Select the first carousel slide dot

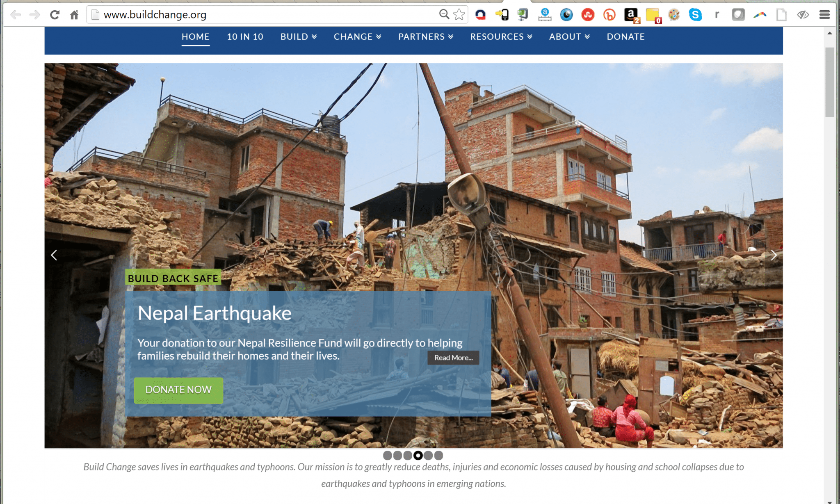[387, 455]
